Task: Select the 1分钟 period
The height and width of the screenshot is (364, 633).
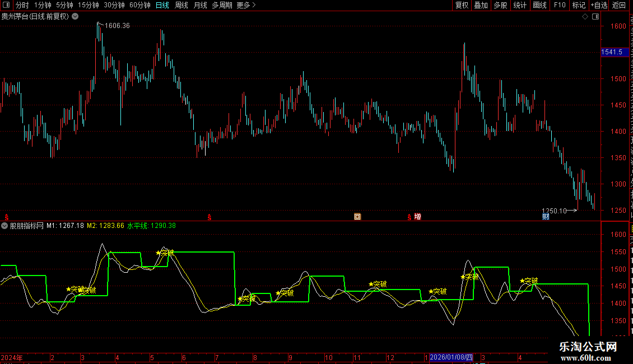Action: (43, 5)
